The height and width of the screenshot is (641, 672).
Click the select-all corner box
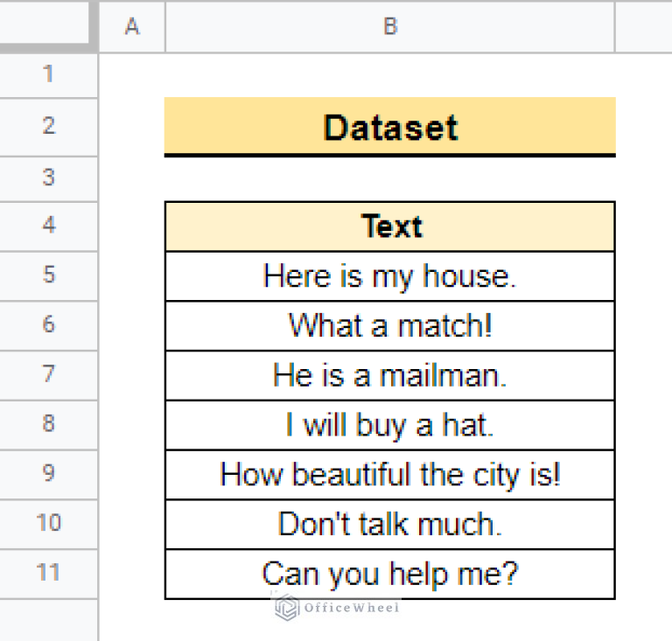tap(47, 26)
